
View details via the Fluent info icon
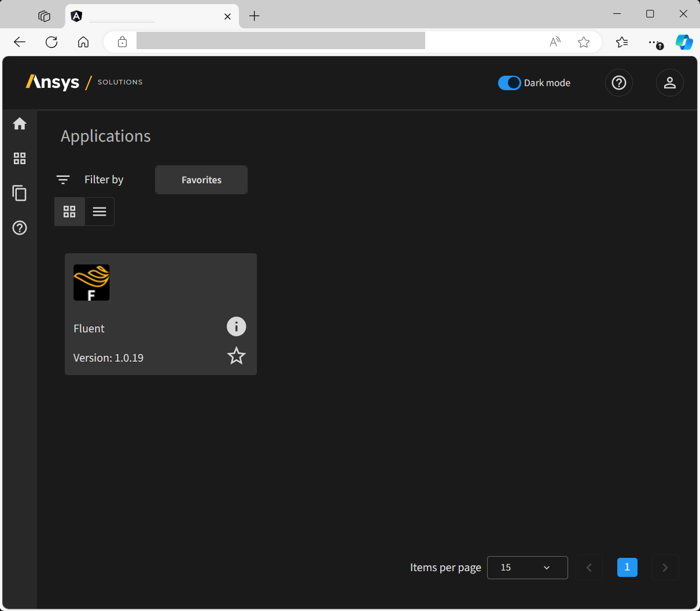pyautogui.click(x=236, y=327)
